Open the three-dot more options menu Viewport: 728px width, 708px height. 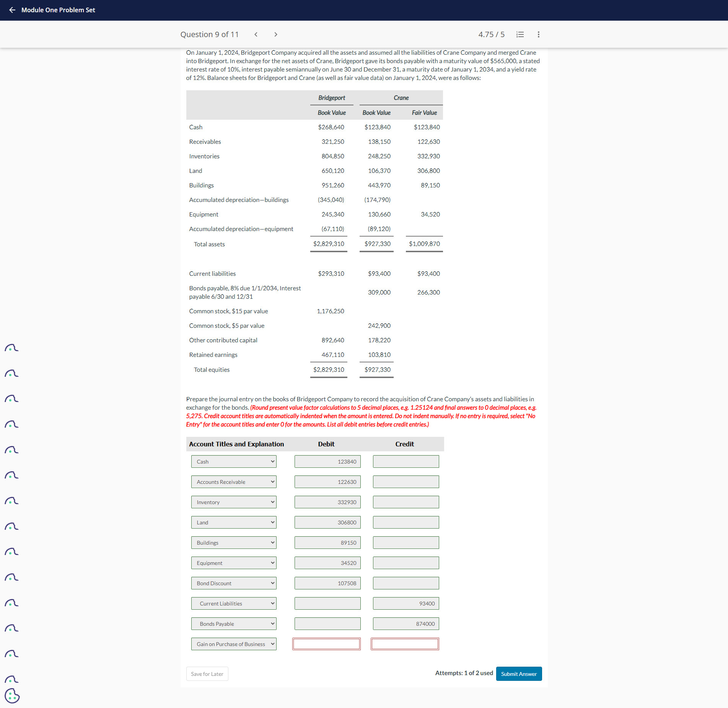point(539,34)
